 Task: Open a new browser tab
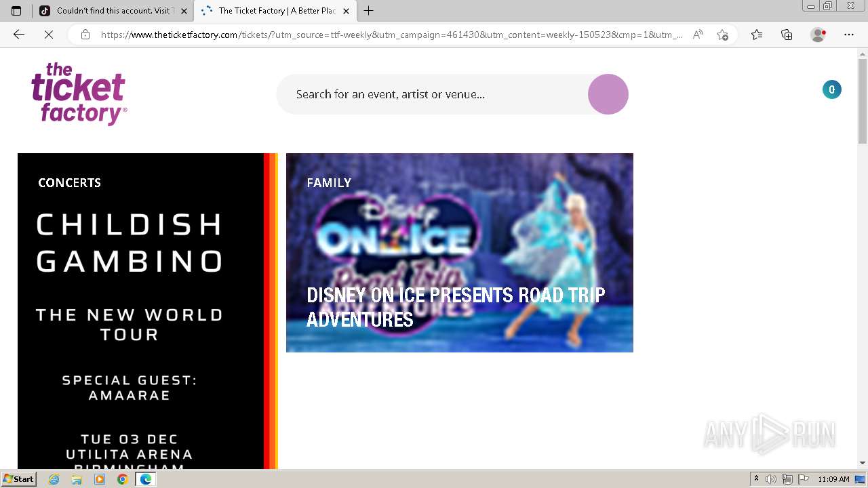coord(369,11)
